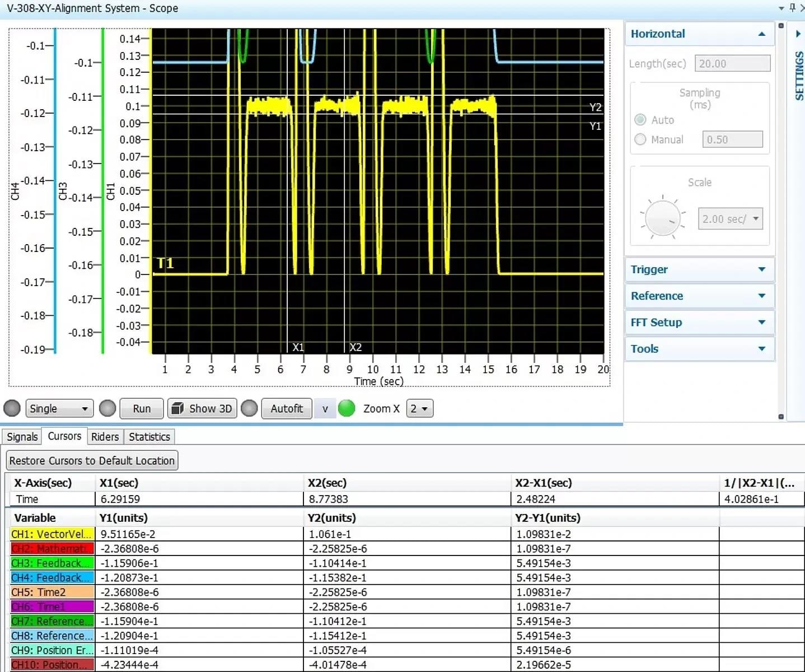Click the orange CH5: Time2 color swatch
This screenshot has height=672, width=805.
coord(52,592)
